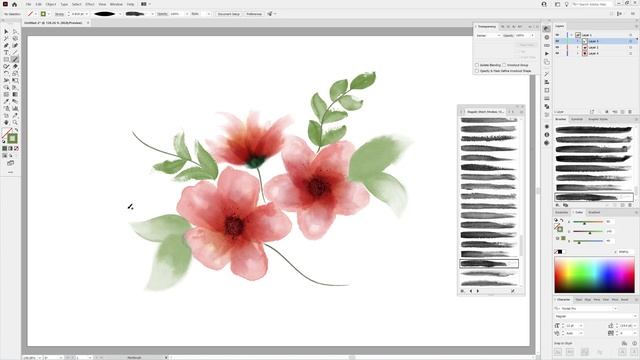The image size is (640, 360).
Task: Open the font family dropdown
Action: click(586, 309)
